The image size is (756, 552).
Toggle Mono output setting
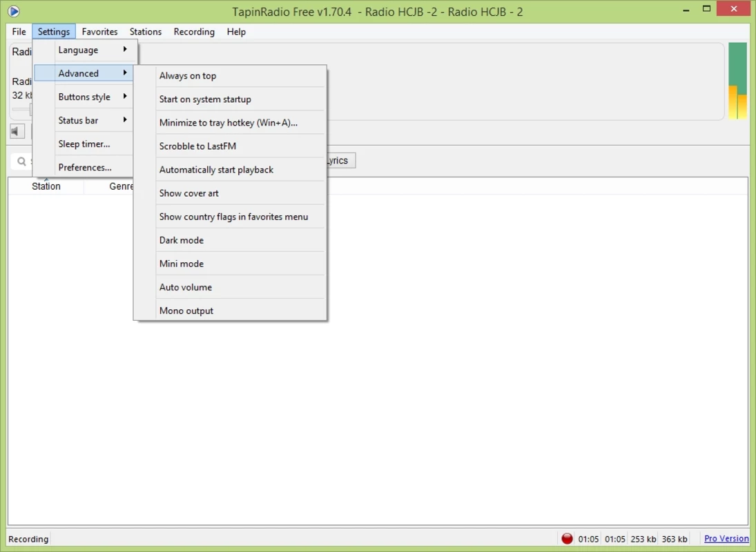(x=186, y=310)
